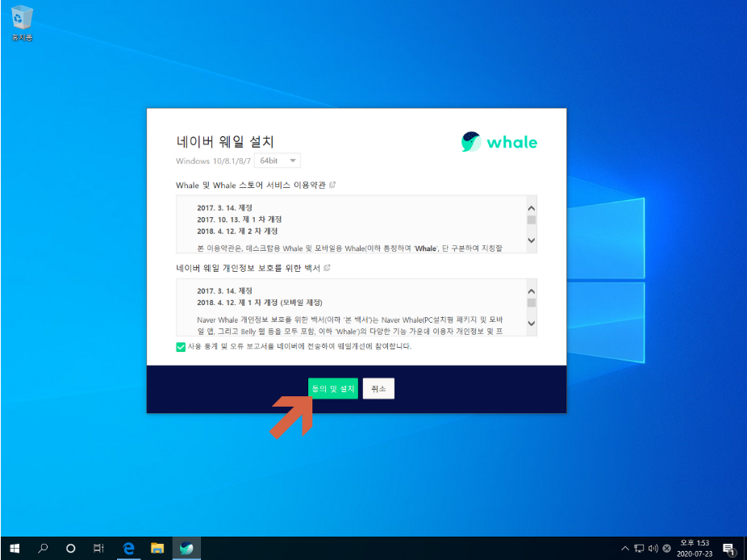This screenshot has width=747, height=560.
Task: Click the installer title 네이버 웨일 설치
Action: click(x=225, y=141)
